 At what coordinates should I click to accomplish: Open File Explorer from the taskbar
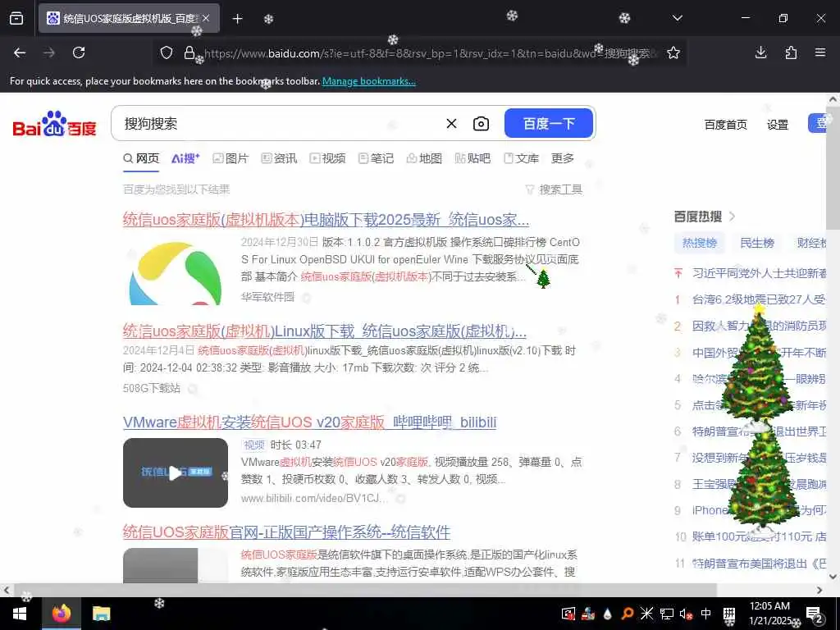101,614
